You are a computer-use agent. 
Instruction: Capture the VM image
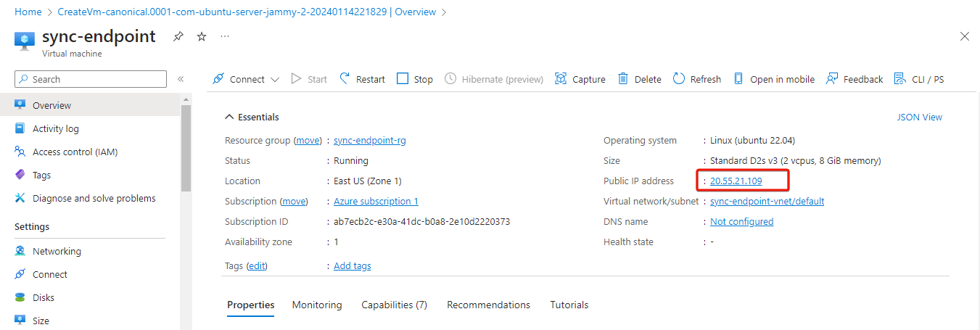point(580,79)
